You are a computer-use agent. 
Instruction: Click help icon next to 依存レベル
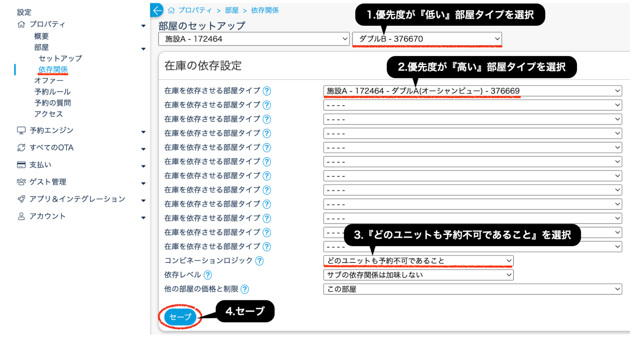(x=208, y=275)
